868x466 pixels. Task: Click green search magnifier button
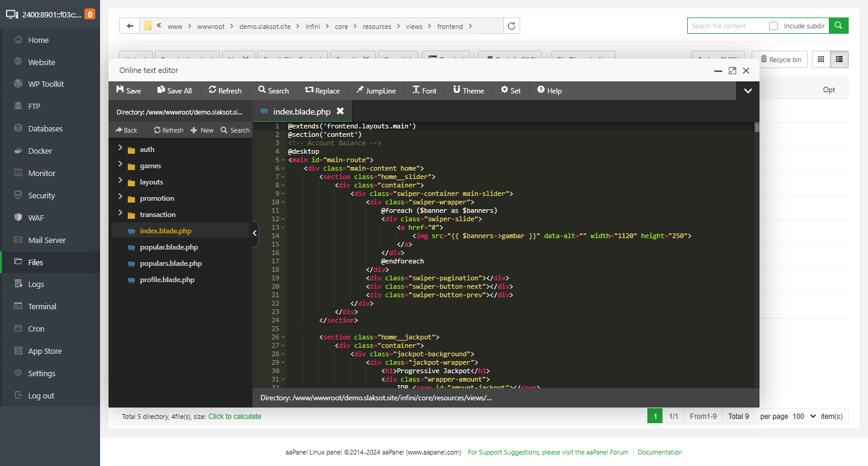(x=838, y=26)
